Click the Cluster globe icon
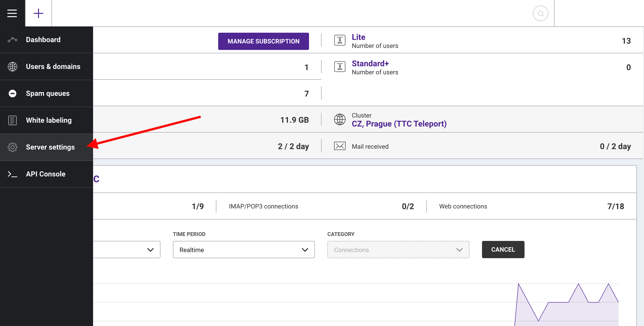This screenshot has height=326, width=644. point(340,119)
